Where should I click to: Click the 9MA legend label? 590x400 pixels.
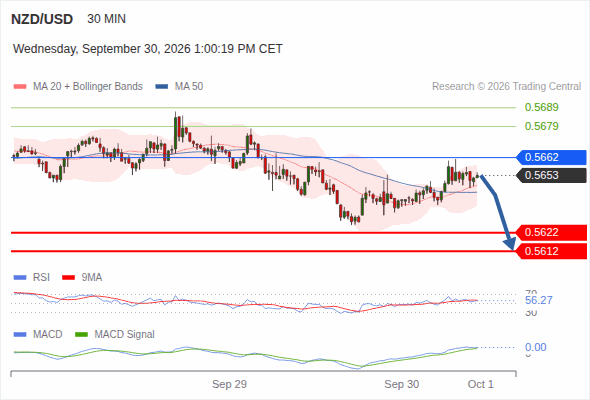(91, 278)
